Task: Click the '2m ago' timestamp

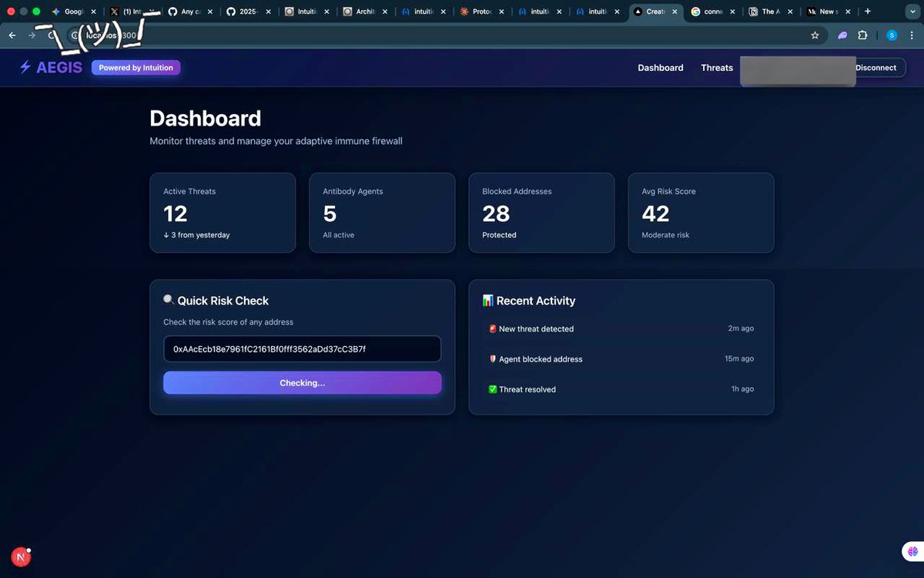Action: tap(741, 328)
